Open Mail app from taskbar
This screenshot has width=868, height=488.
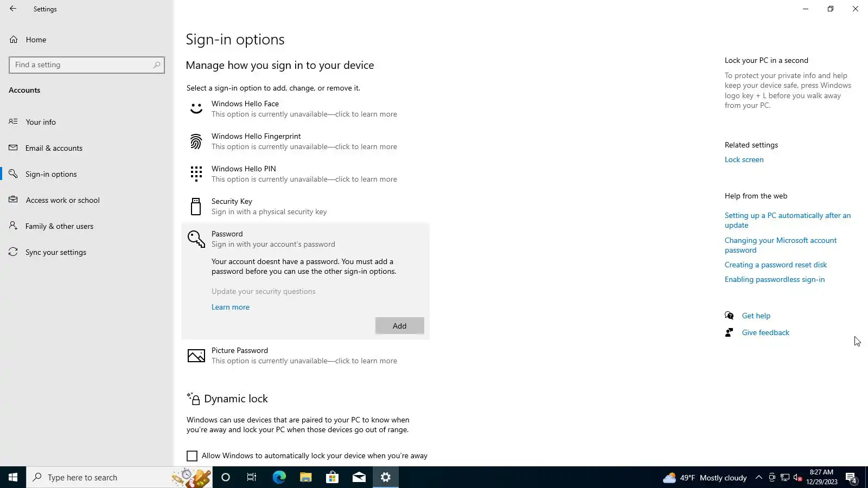[x=359, y=477]
